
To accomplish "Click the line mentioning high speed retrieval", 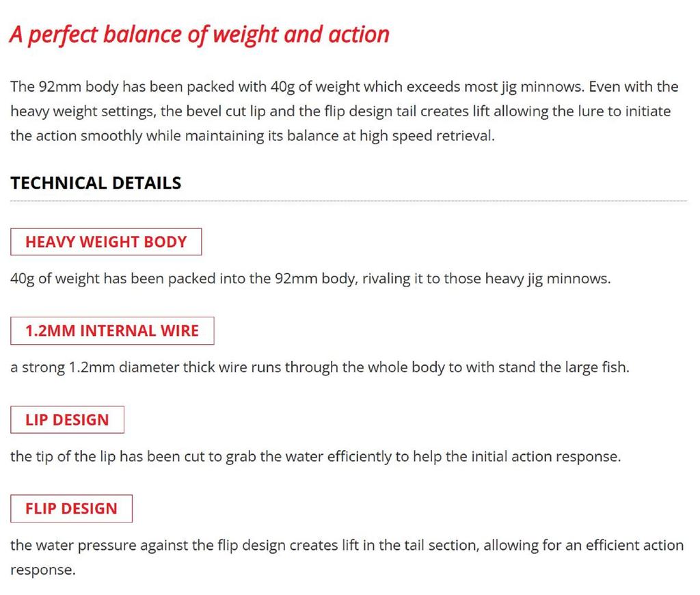I will point(253,135).
